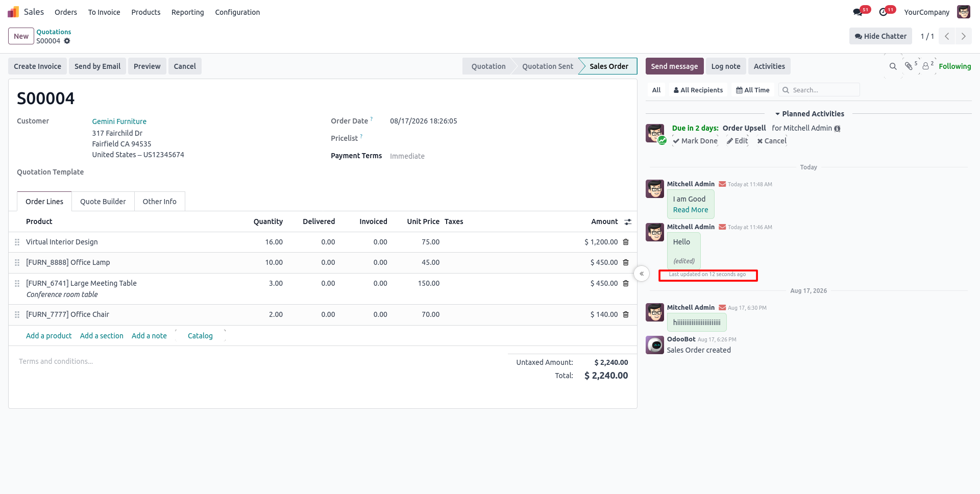Viewport: 980px width, 494px height.
Task: Open the All Time filter dropdown
Action: [752, 90]
